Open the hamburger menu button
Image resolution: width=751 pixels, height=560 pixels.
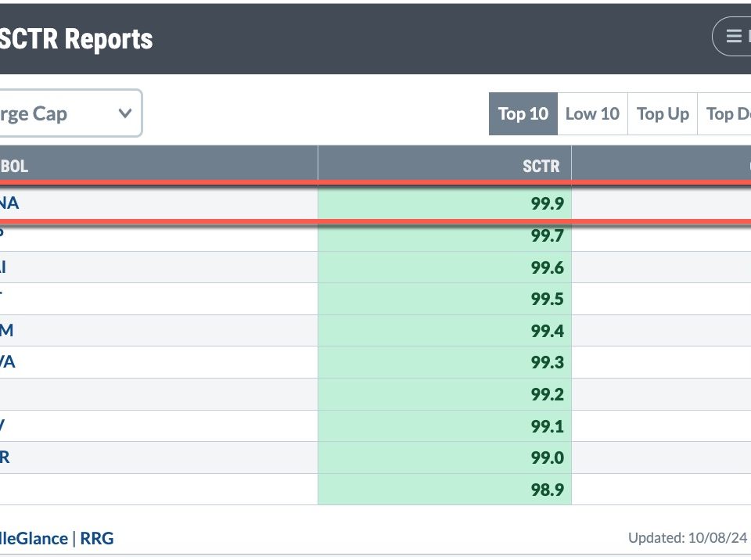click(x=734, y=36)
